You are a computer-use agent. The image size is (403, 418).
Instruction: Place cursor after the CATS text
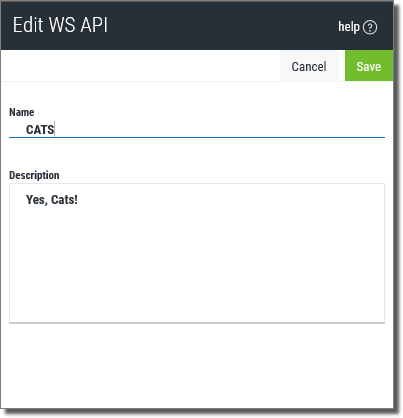pos(55,130)
